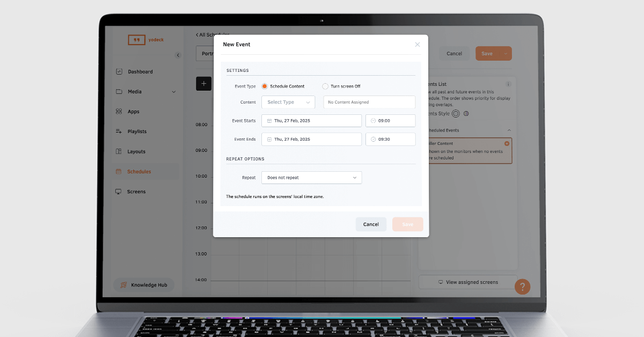This screenshot has width=644, height=337.
Task: Click the View assigned screens button
Action: [x=468, y=282]
